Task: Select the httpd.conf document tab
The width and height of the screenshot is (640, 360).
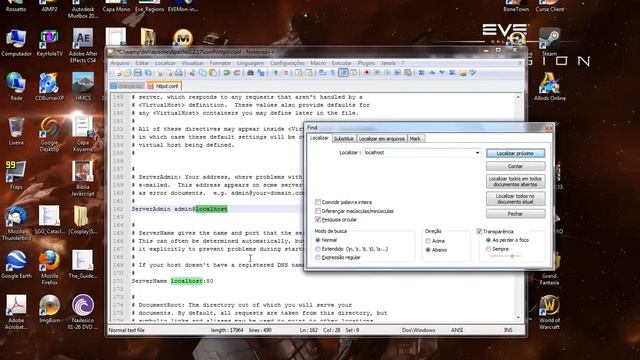Action: [x=164, y=86]
